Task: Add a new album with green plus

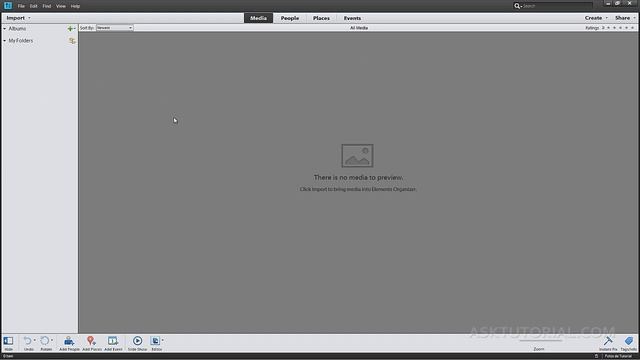Action: (x=70, y=29)
